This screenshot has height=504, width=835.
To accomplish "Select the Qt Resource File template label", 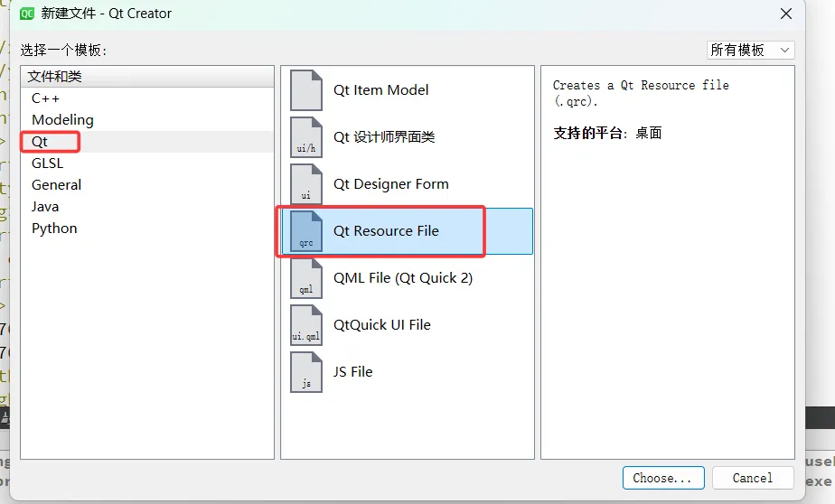I will pyautogui.click(x=386, y=231).
